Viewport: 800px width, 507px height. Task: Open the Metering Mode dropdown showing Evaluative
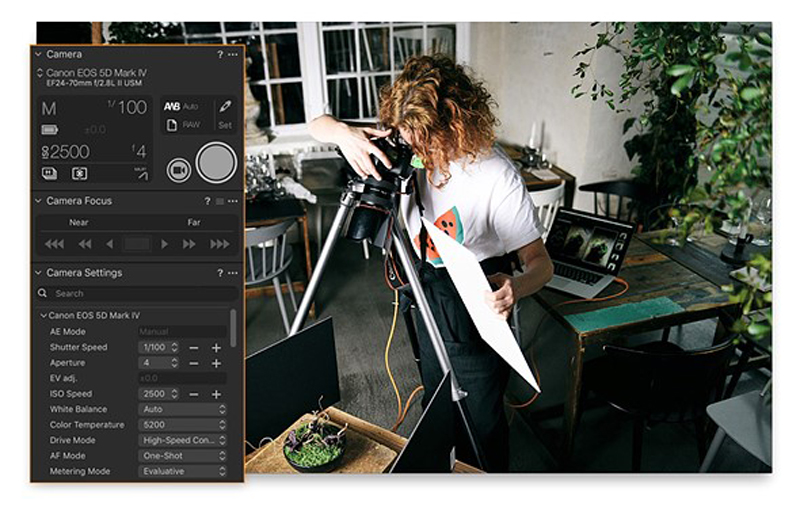(183, 471)
